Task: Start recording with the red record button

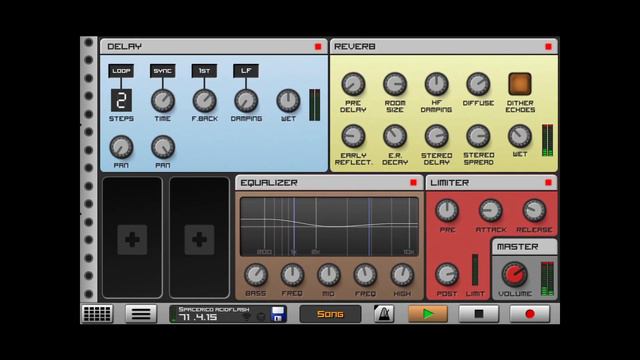Action: tap(530, 314)
